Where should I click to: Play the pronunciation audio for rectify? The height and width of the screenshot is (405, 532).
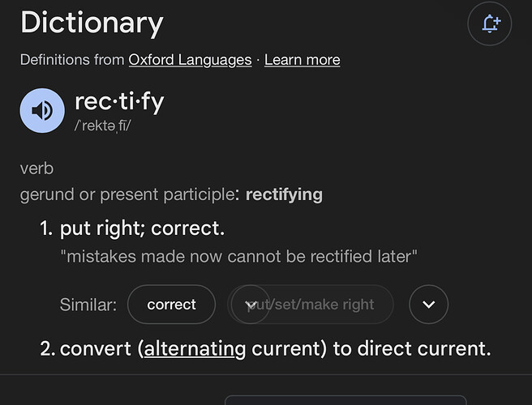(42, 110)
